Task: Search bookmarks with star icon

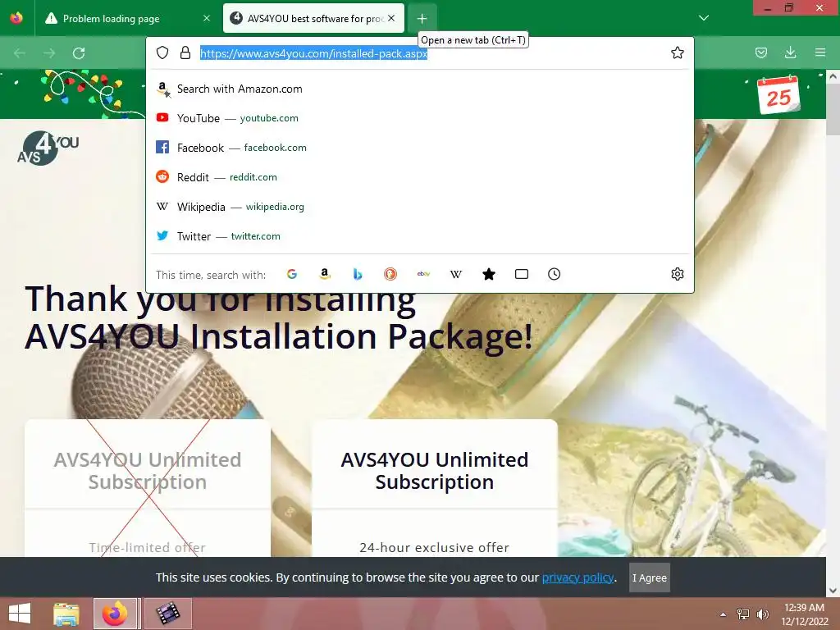Action: click(489, 274)
